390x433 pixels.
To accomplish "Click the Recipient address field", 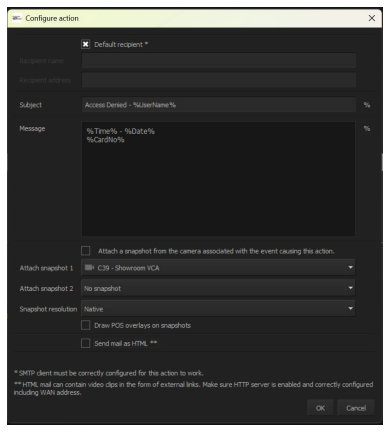I will click(x=219, y=80).
